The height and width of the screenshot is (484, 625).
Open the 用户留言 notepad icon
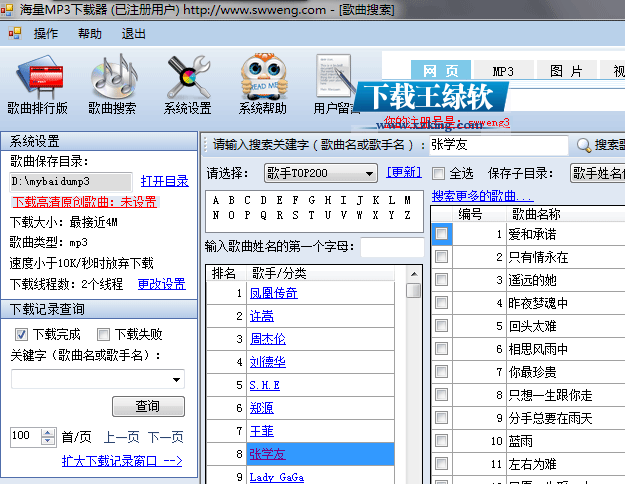point(335,76)
